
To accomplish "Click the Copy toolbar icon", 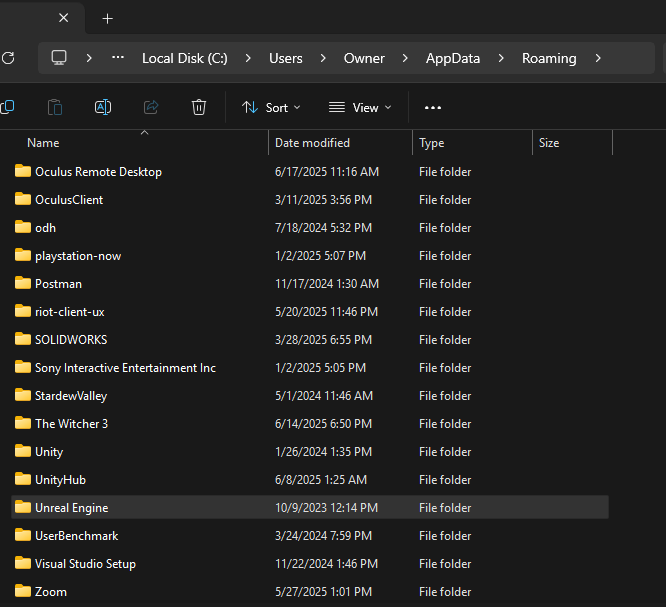I will coord(8,107).
